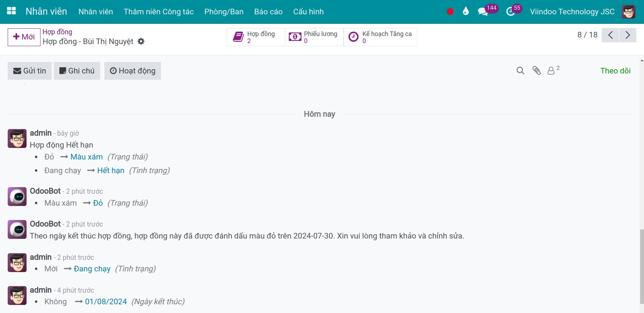Screen dimensions: 644x313
Task: Open Kế hoạch Tăng ca stat button
Action: click(380, 37)
